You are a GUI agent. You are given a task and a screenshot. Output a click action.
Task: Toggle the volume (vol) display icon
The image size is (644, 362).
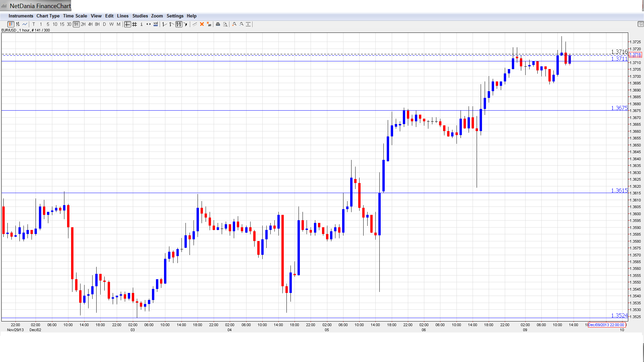point(156,24)
